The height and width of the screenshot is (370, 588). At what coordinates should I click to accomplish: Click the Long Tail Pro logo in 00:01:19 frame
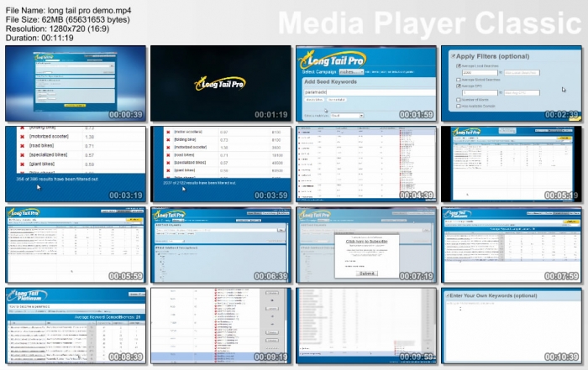pyautogui.click(x=220, y=82)
